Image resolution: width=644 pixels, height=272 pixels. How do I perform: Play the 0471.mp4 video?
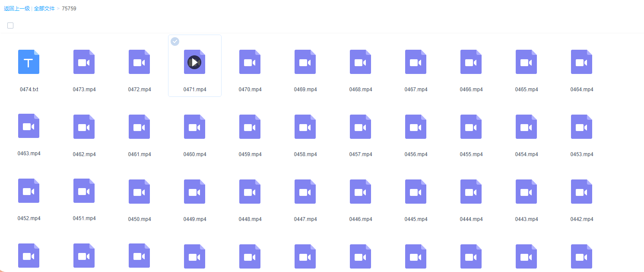pos(194,62)
